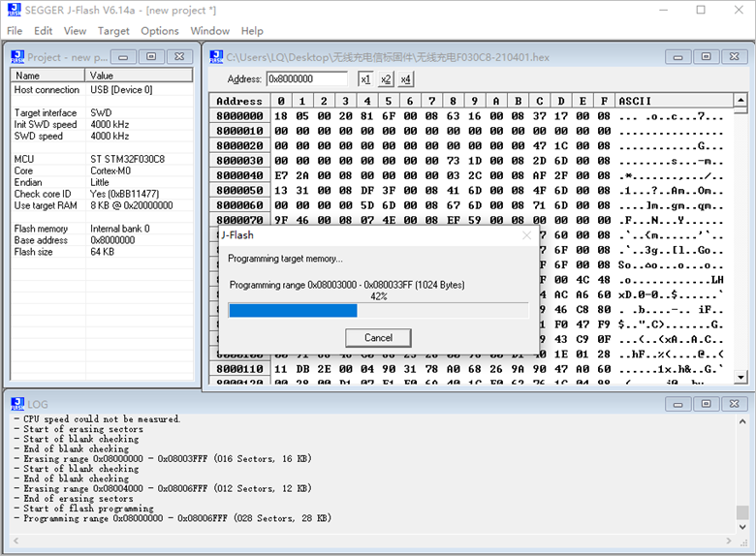Viewport: 756px width, 556px height.
Task: Close the LOG panel
Action: coord(734,404)
